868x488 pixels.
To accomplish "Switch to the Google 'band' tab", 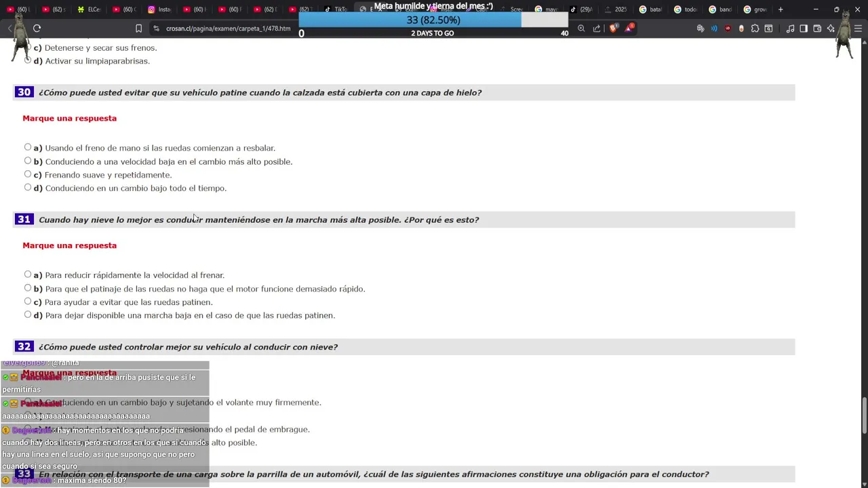I will point(722,9).
